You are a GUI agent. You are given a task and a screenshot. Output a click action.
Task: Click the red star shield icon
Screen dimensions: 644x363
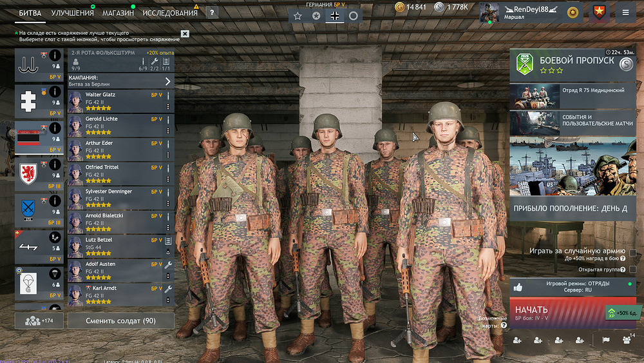599,13
